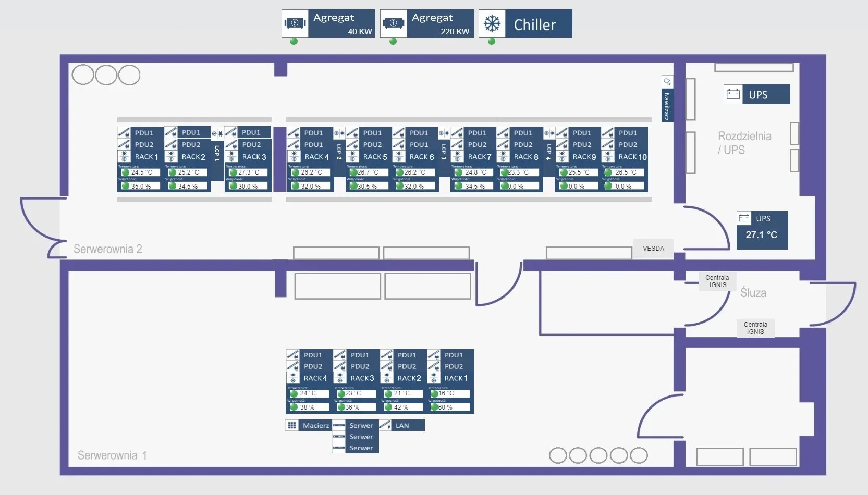Click the LAN network cable icon
Viewport: 868px width, 495px height.
click(386, 425)
